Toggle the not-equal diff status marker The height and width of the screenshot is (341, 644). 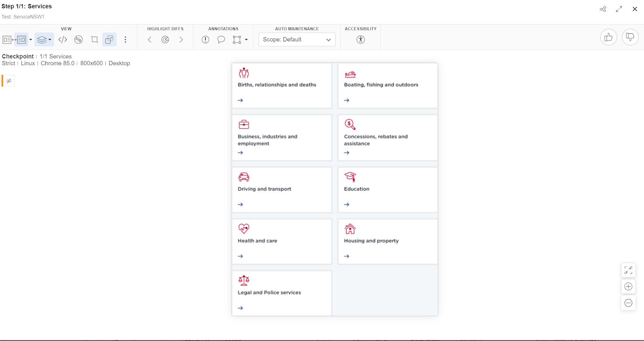[x=9, y=81]
